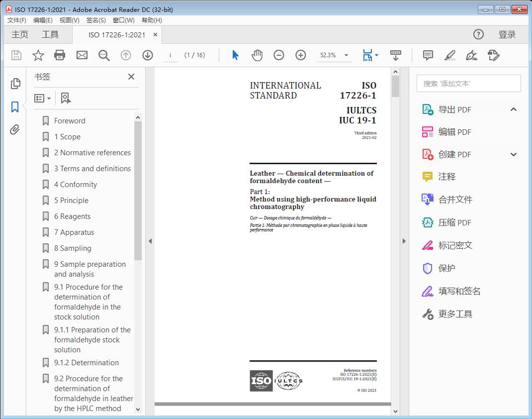Select the highlight text pen tool
This screenshot has width=532, height=419.
tap(449, 55)
